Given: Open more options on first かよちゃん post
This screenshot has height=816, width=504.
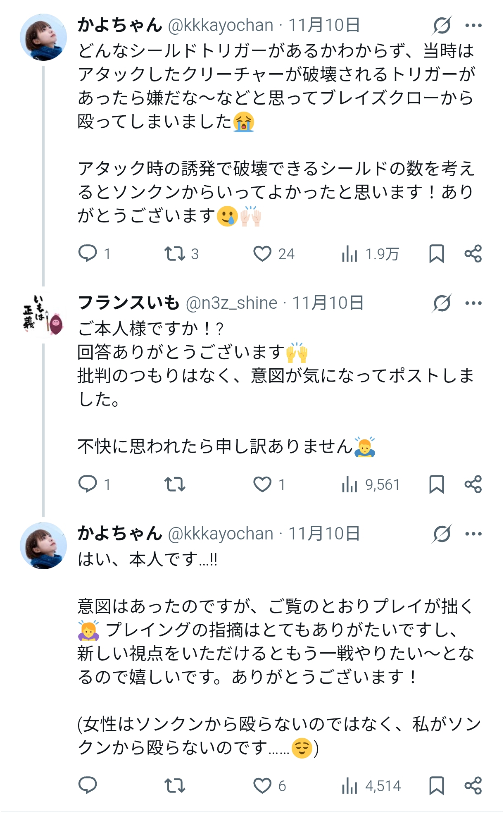Looking at the screenshot, I should (473, 25).
